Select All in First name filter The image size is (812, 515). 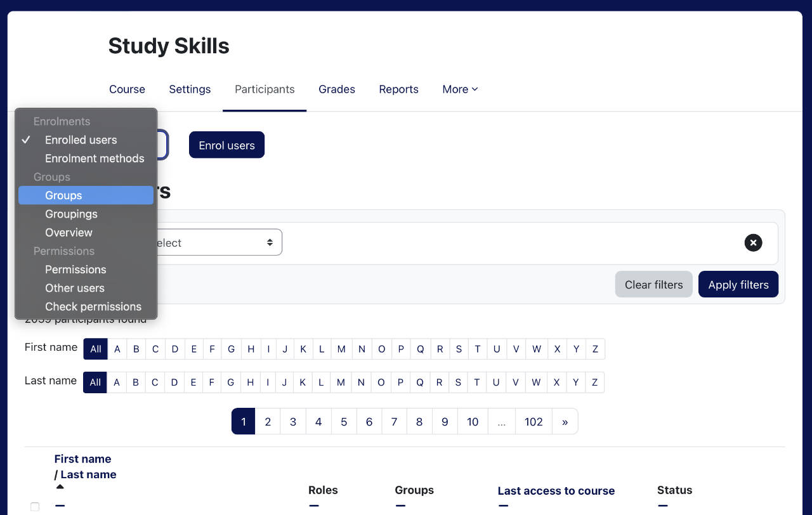(x=96, y=349)
